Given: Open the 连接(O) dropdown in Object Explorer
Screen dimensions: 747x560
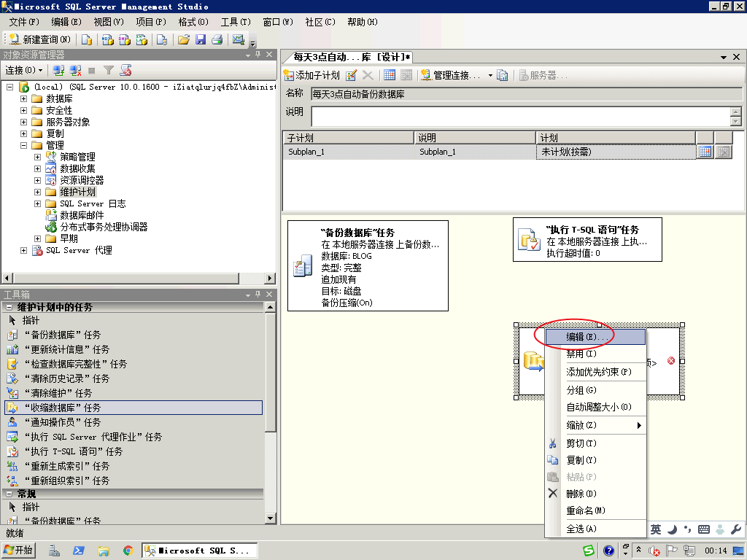Looking at the screenshot, I should (x=24, y=71).
